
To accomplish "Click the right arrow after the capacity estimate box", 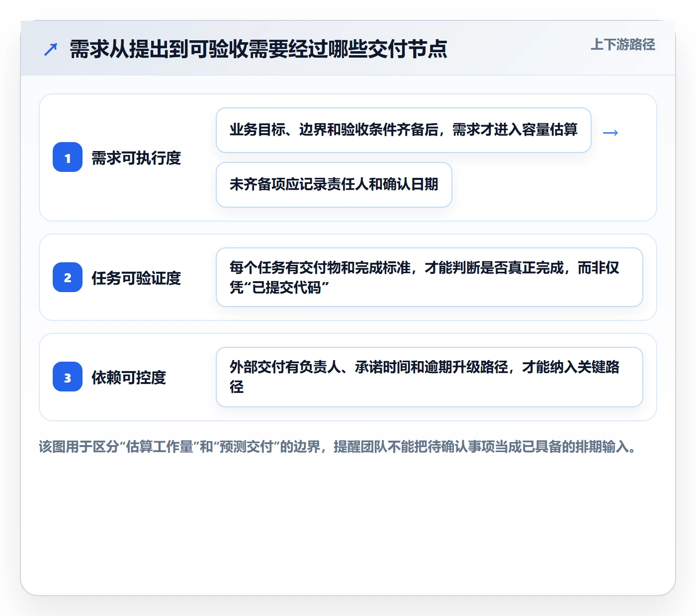I will pos(610,133).
